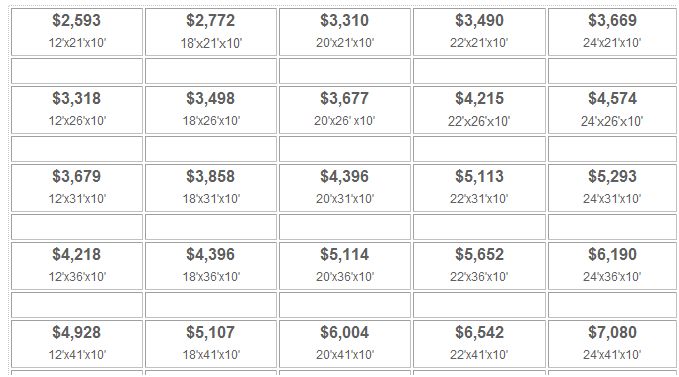
Task: Click the $3,318 12'x26'x10' cell
Action: tap(77, 110)
